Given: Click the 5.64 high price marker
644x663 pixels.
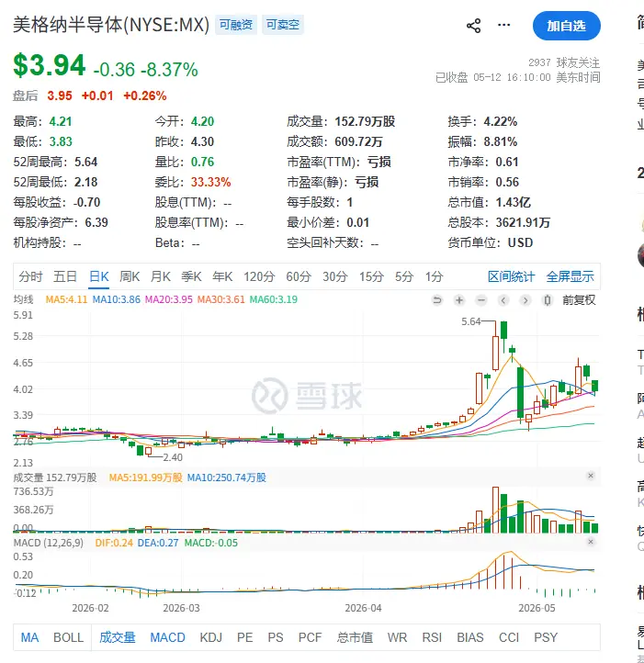Looking at the screenshot, I should tap(471, 321).
